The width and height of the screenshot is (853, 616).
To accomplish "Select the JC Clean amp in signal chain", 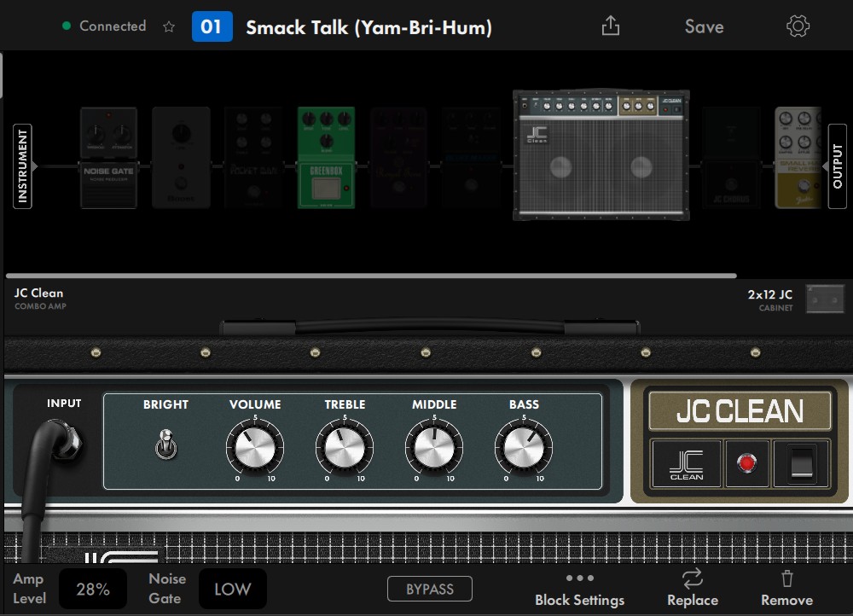I will click(x=601, y=155).
